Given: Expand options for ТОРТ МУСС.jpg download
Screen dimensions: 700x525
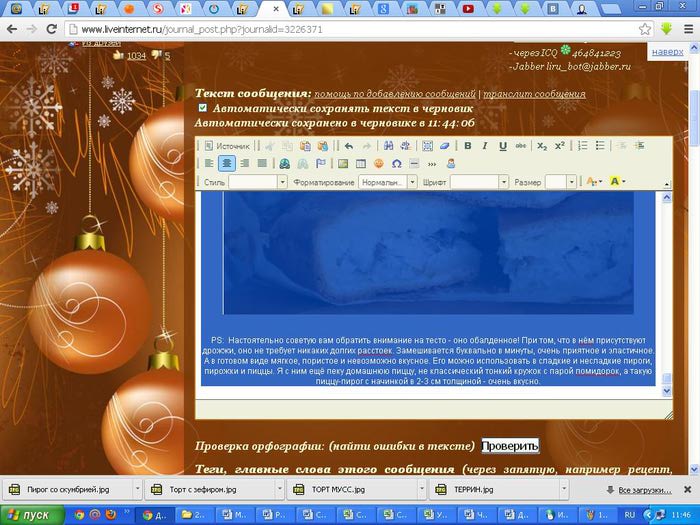Looking at the screenshot, I should [x=422, y=490].
